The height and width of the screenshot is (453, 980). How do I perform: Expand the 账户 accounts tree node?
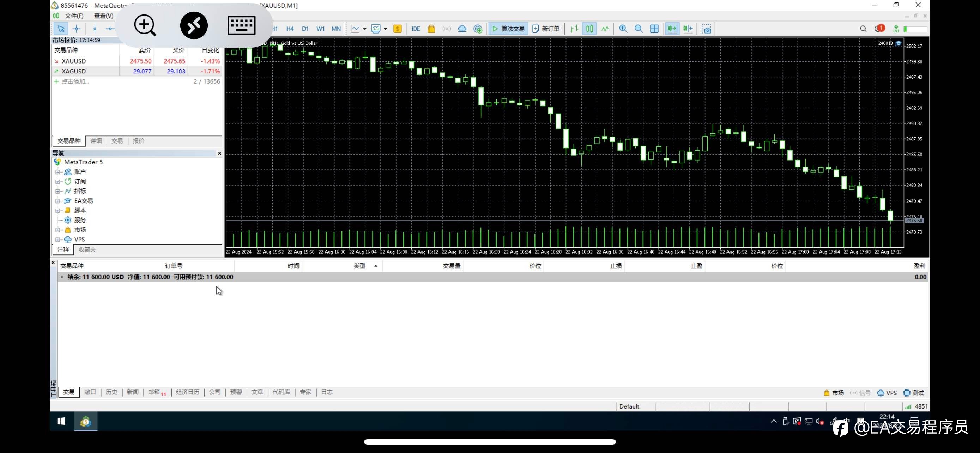[58, 172]
